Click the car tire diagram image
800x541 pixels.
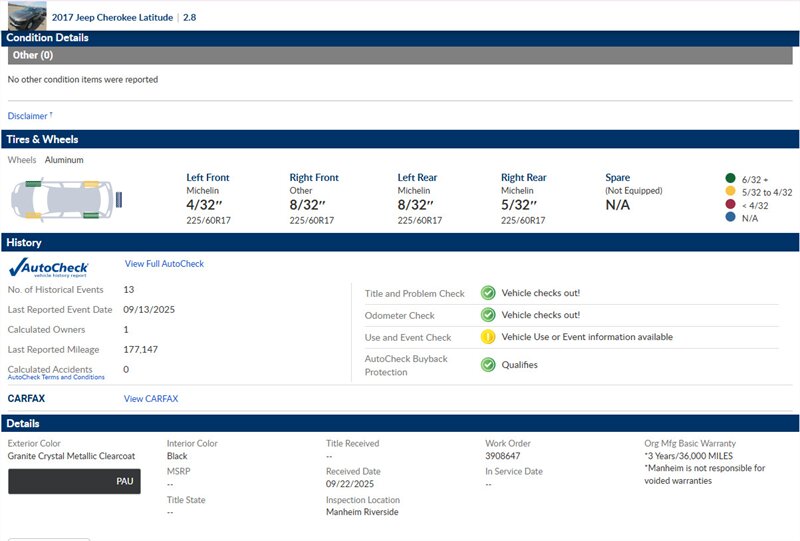point(65,199)
